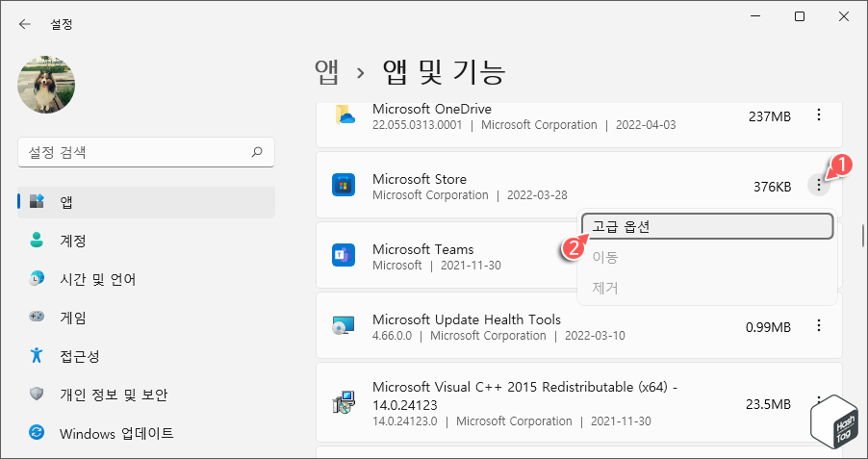The height and width of the screenshot is (459, 868).
Task: Open more options for Microsoft Store
Action: (819, 186)
